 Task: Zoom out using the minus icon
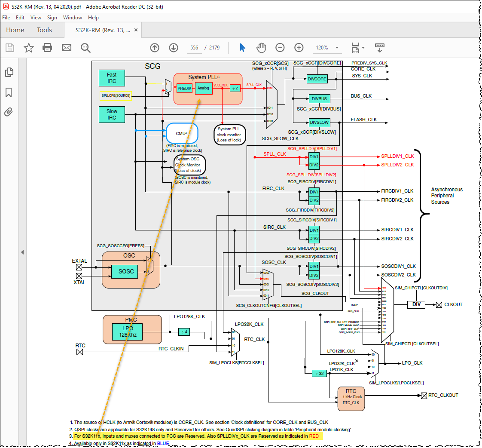(280, 48)
